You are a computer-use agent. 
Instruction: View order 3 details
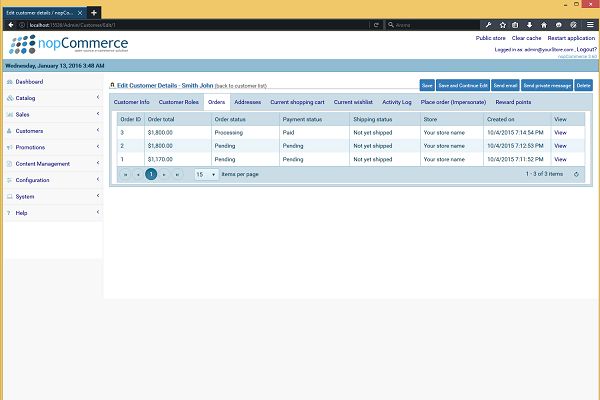560,132
